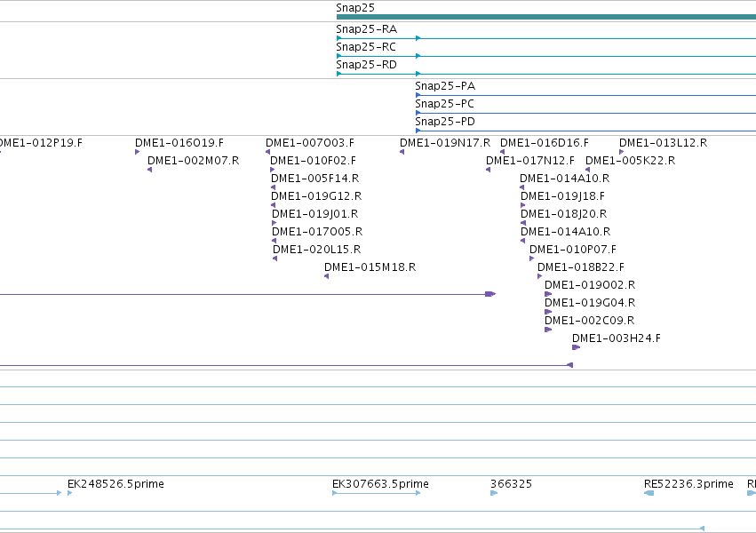
Task: Click the 366325 feature label
Action: click(511, 484)
